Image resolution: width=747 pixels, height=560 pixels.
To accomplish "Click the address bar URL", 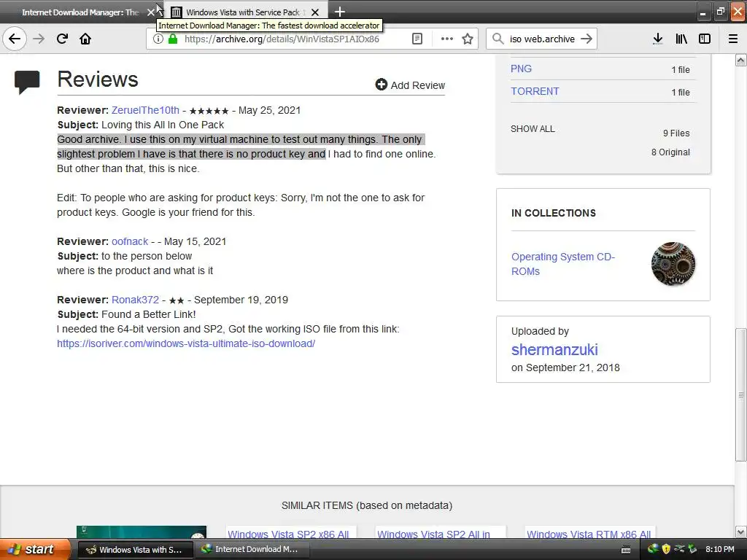I will coord(282,39).
